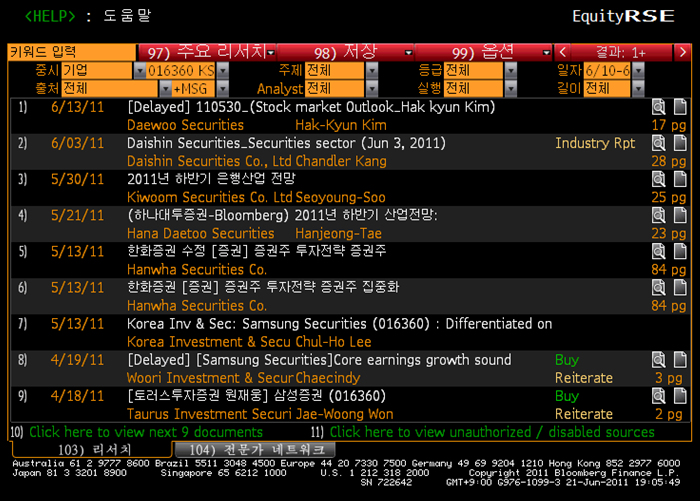Preview the 5/21/11 Hana Daetoo report
This screenshot has width=700, height=501.
pyautogui.click(x=658, y=216)
